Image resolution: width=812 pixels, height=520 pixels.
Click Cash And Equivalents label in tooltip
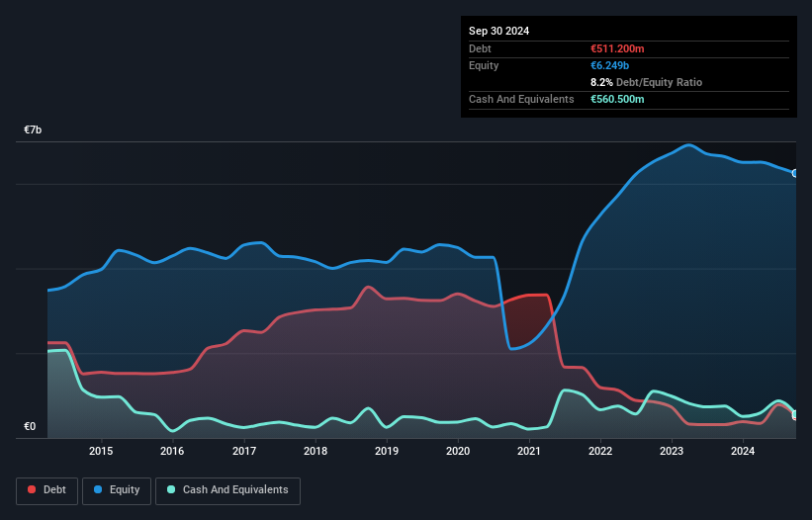[x=521, y=99]
